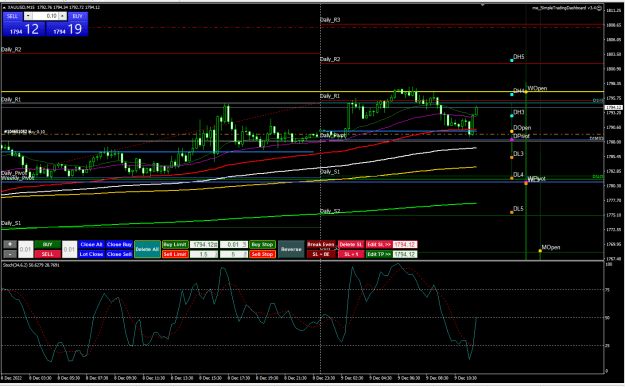Collapse the one-click trading panel arrow beside XAUUSD
The image size is (625, 387).
[x=4, y=7]
